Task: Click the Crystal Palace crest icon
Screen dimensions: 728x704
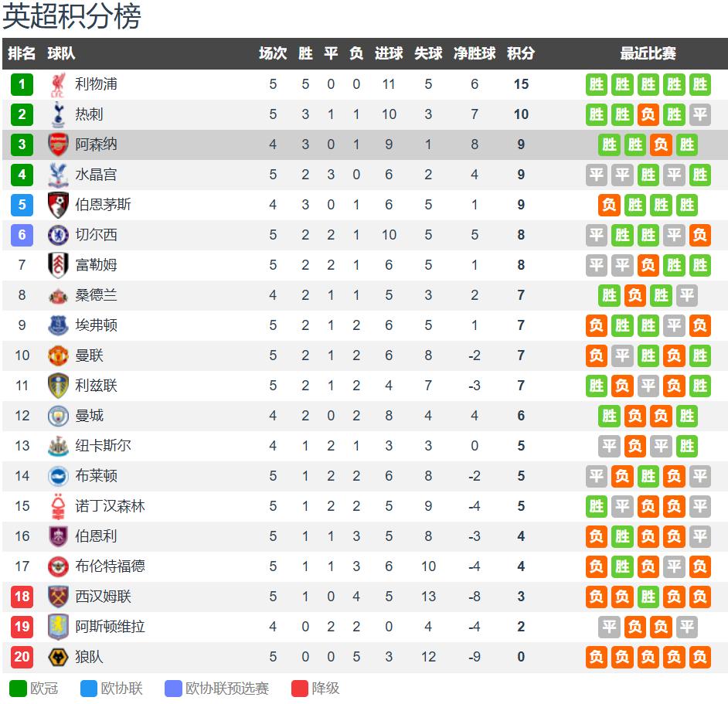Action: 58,175
